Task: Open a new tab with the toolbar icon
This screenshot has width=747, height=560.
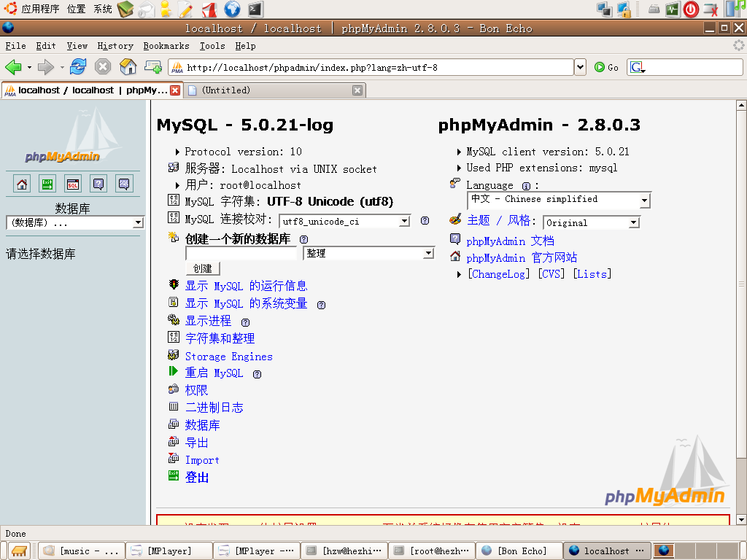Action: (153, 66)
